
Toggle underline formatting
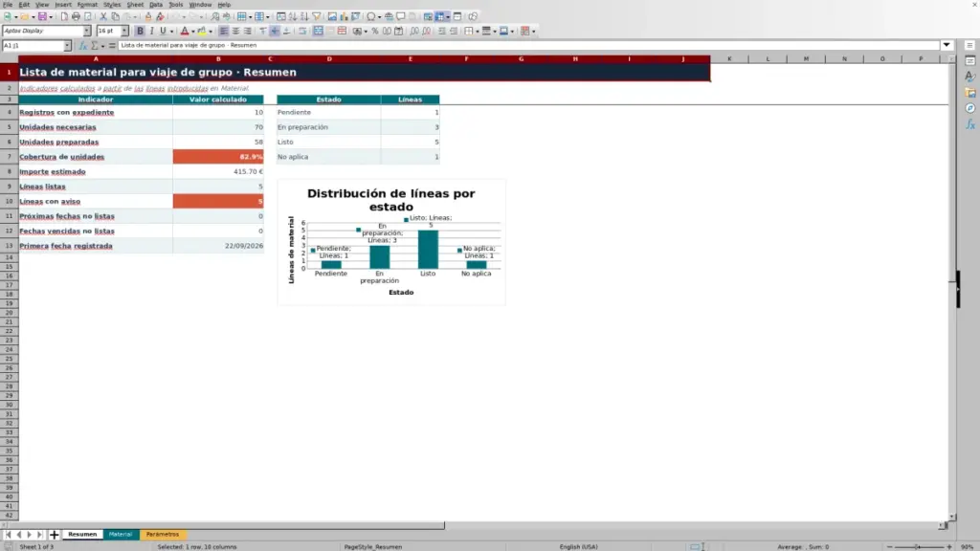(x=163, y=31)
